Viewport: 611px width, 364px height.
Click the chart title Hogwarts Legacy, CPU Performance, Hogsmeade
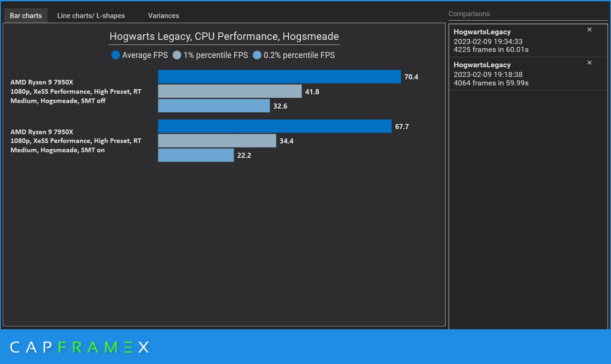[224, 36]
